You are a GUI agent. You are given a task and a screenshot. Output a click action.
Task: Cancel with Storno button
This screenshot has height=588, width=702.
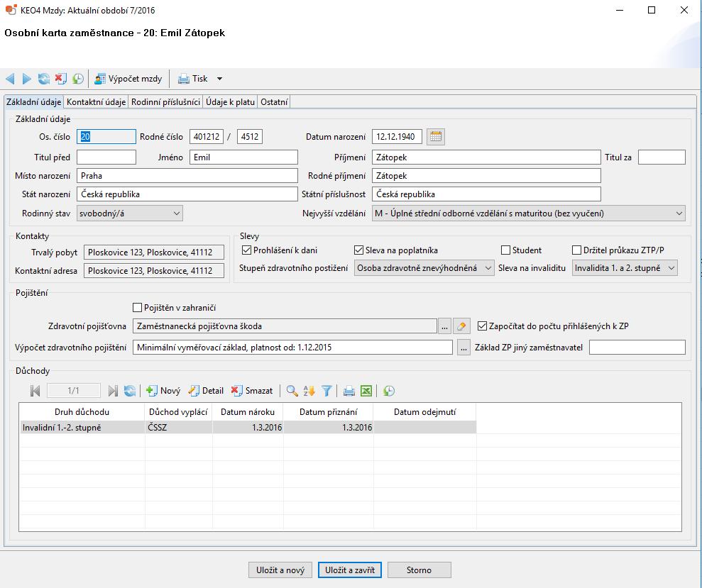tap(419, 570)
